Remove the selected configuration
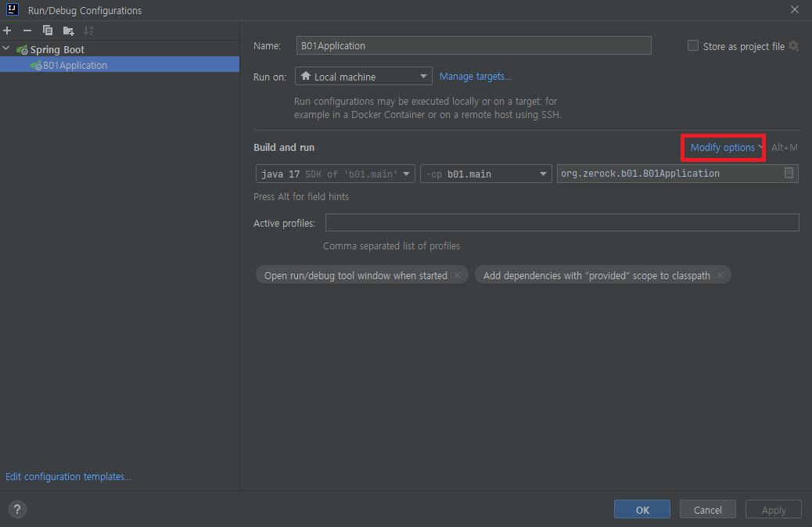 [27, 30]
